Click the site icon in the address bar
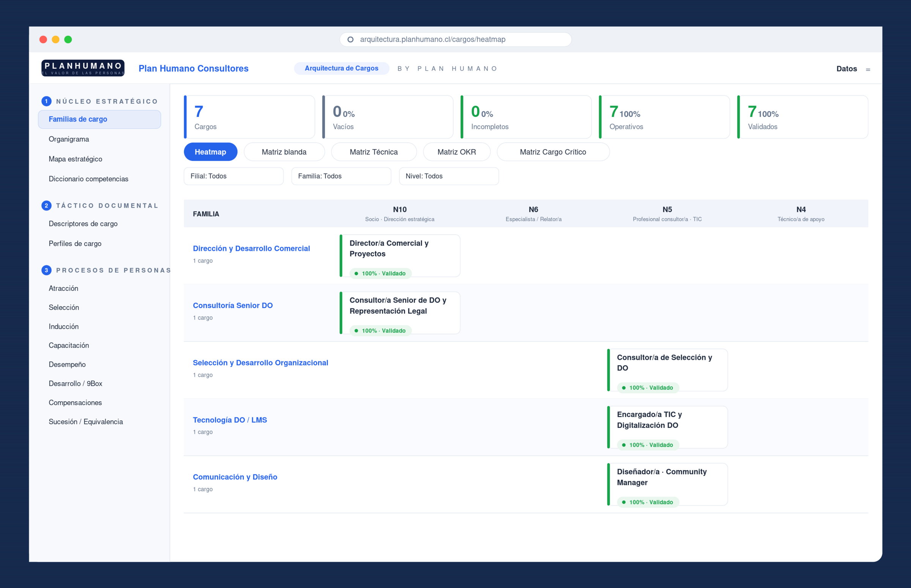 pos(350,39)
